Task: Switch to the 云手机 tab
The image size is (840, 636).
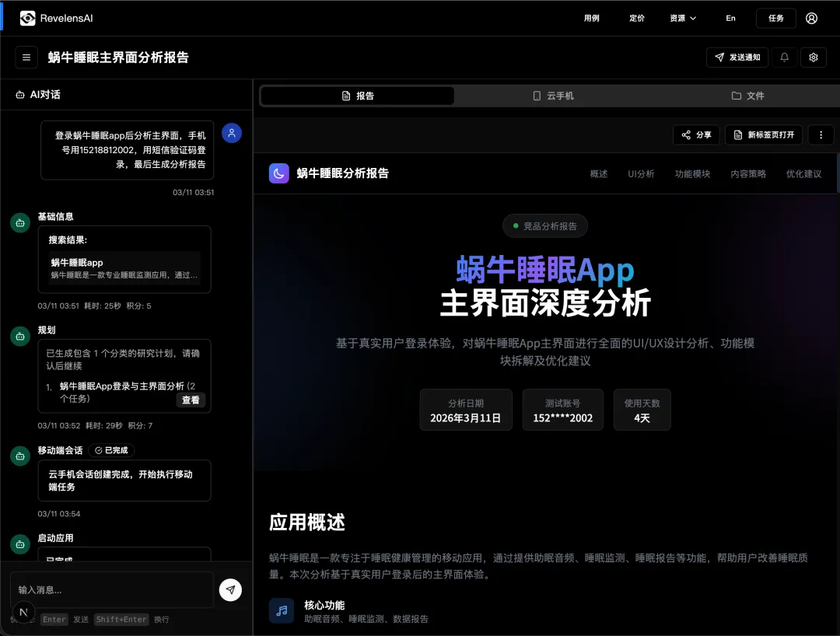Action: [x=554, y=96]
